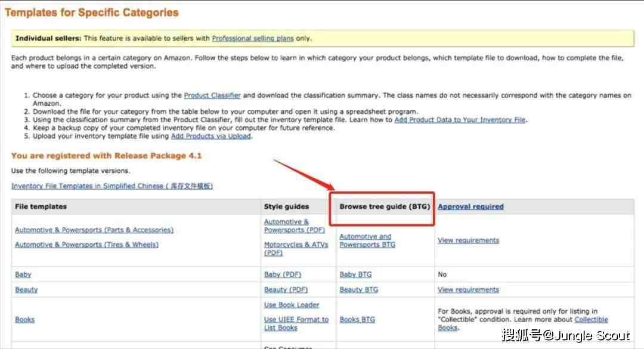
Task: Open Use UIEE Format to List Books
Action: (x=296, y=323)
